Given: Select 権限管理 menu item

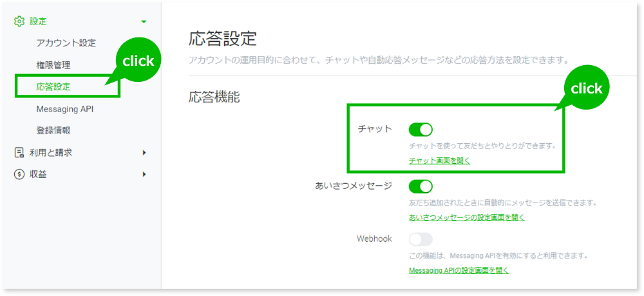Looking at the screenshot, I should pos(53,65).
